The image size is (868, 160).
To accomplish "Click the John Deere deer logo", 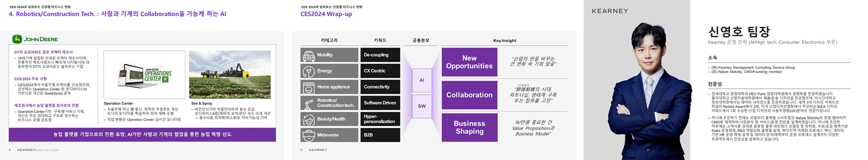I will point(17,39).
